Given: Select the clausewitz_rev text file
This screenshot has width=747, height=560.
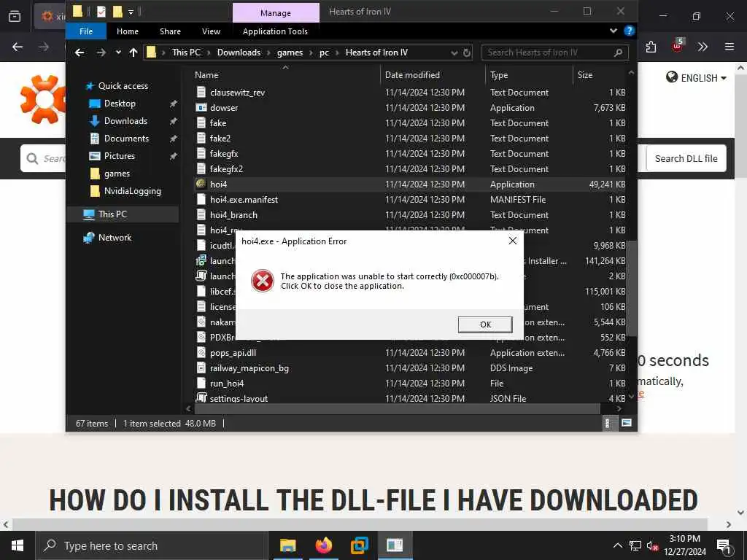Looking at the screenshot, I should click(x=237, y=93).
